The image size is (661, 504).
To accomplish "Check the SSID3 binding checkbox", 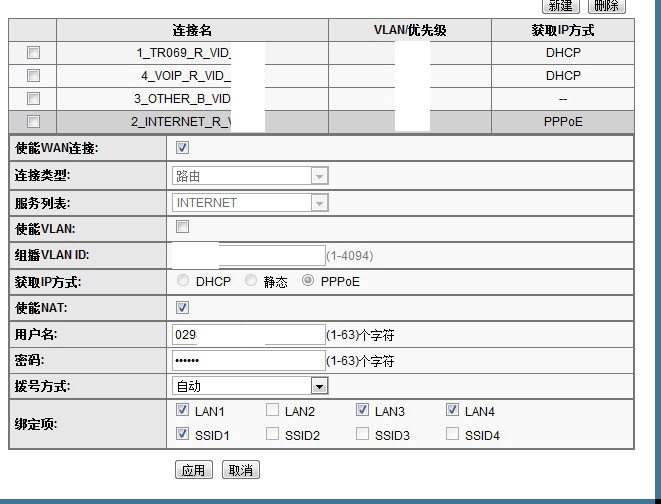I will (x=363, y=434).
